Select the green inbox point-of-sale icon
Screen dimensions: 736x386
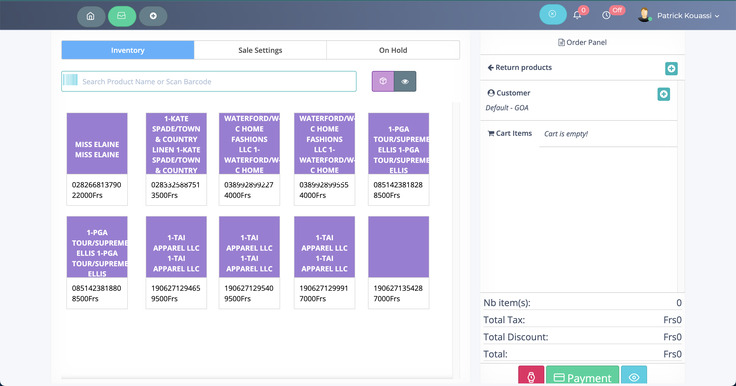122,16
